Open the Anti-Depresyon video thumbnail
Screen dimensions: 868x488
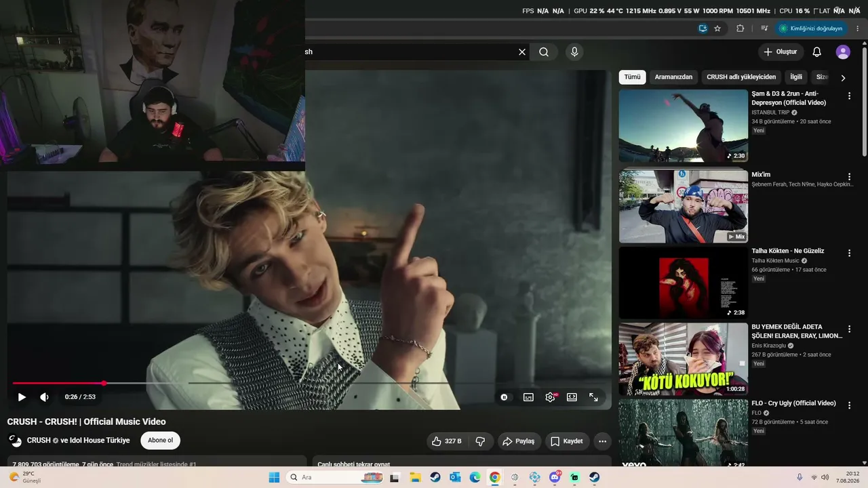(x=683, y=126)
